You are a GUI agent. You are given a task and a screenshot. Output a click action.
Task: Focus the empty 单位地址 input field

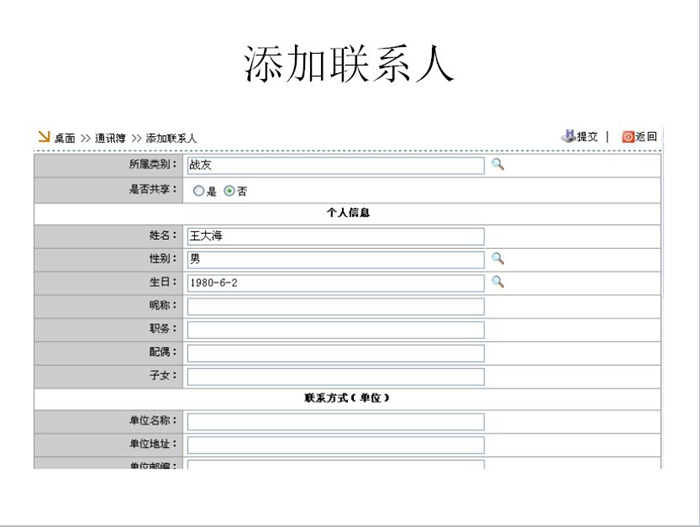336,445
